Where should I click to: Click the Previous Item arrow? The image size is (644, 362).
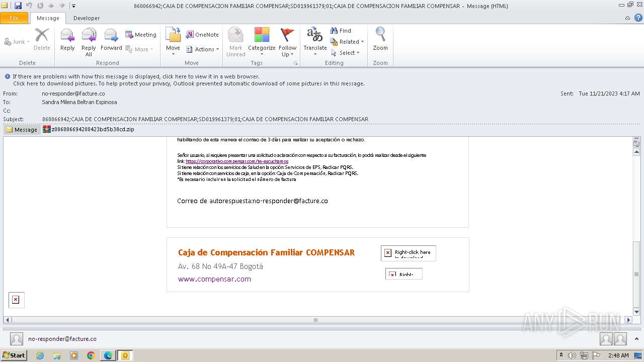(51, 6)
